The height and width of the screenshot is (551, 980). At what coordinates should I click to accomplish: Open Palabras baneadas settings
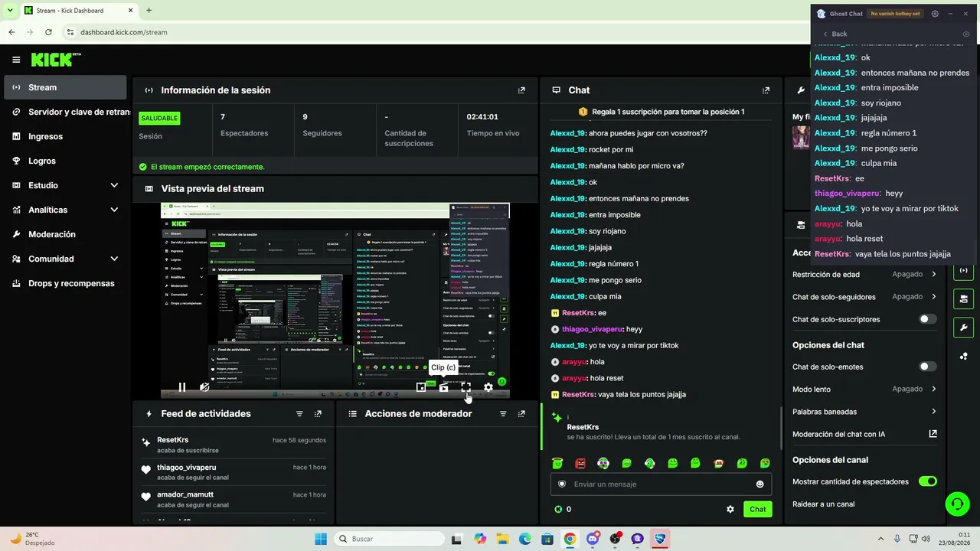point(864,412)
